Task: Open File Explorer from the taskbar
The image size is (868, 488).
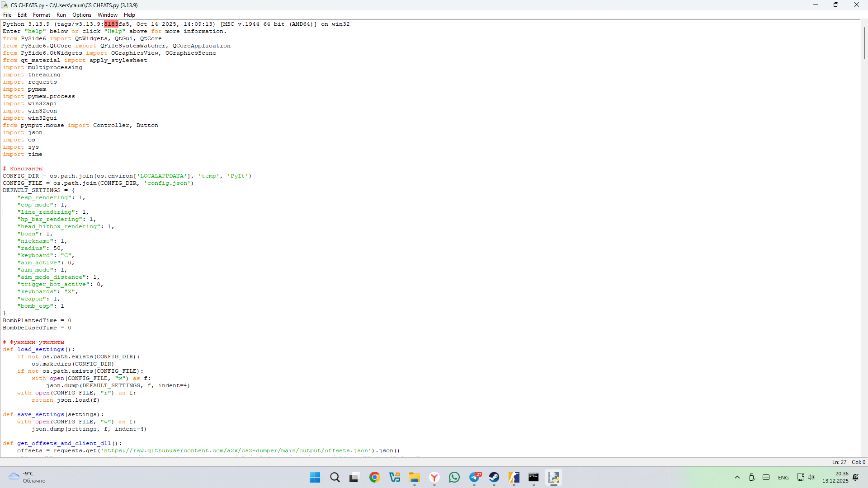Action: point(415,477)
